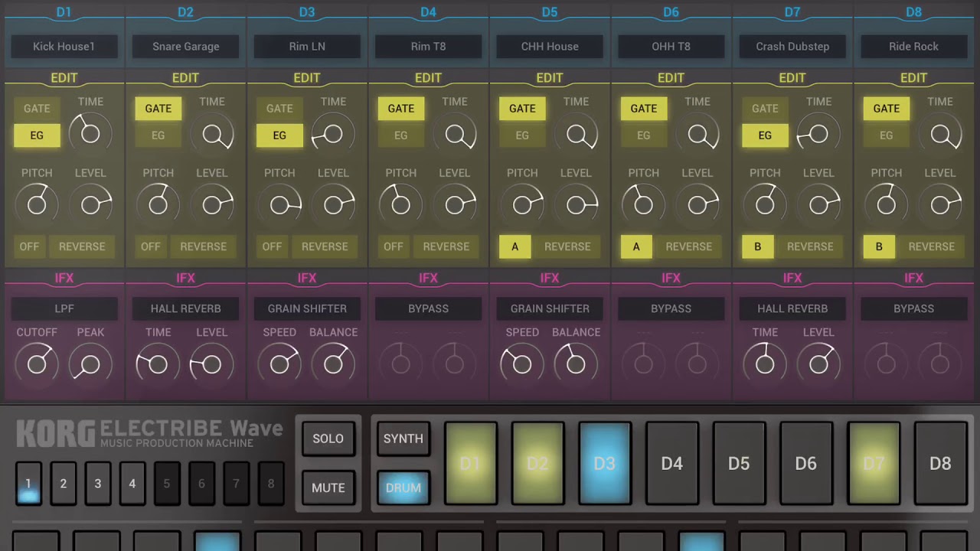The width and height of the screenshot is (980, 551).
Task: Click the MUTE button
Action: tap(328, 487)
